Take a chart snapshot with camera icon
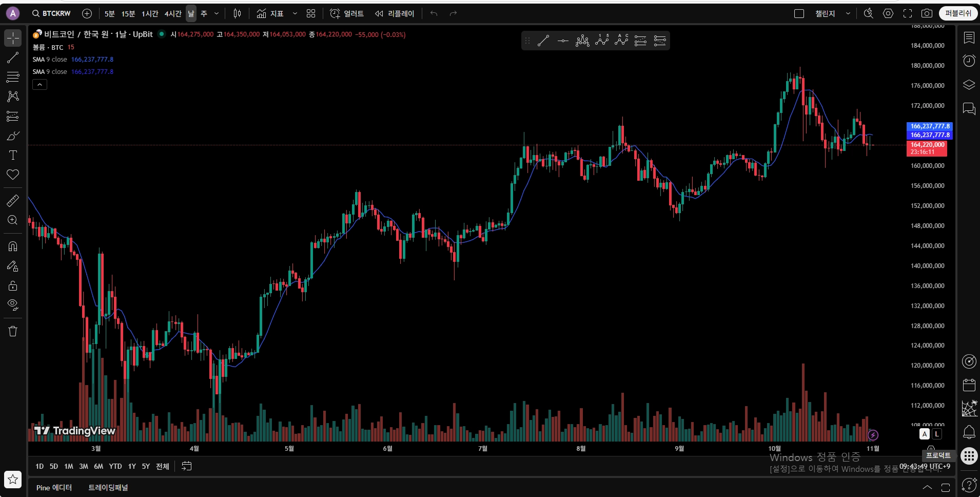This screenshot has width=980, height=497. coord(927,13)
